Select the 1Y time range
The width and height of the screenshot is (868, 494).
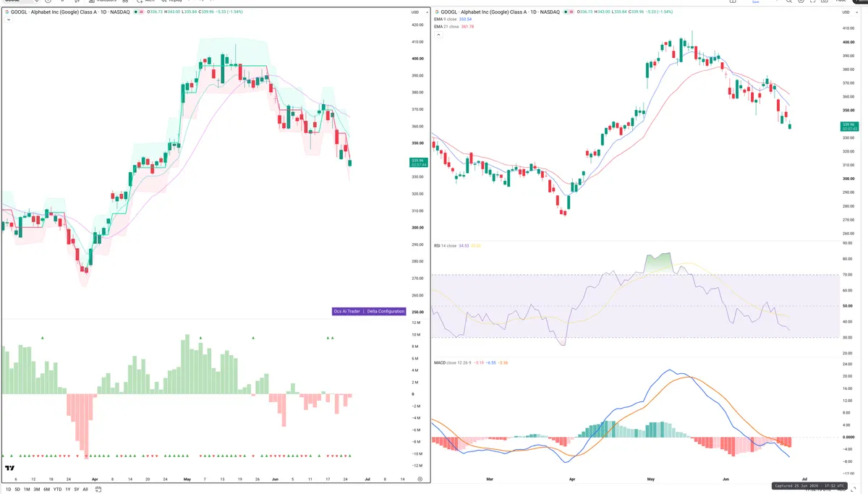(68, 489)
